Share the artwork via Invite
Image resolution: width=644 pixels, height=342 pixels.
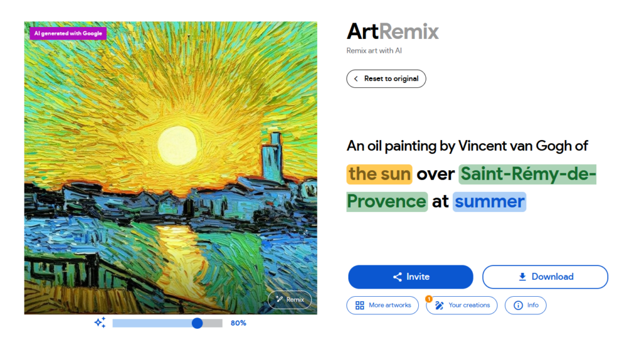[x=411, y=277]
